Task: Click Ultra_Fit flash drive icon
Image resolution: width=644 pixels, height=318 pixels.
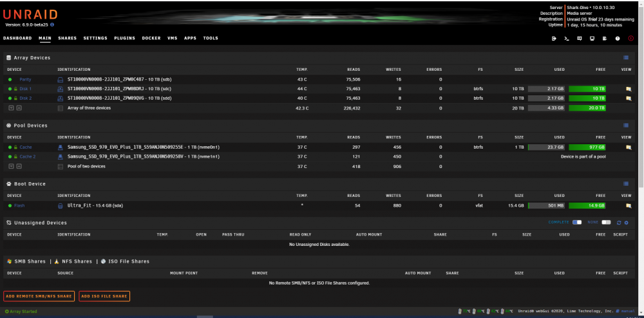Action: 60,205
